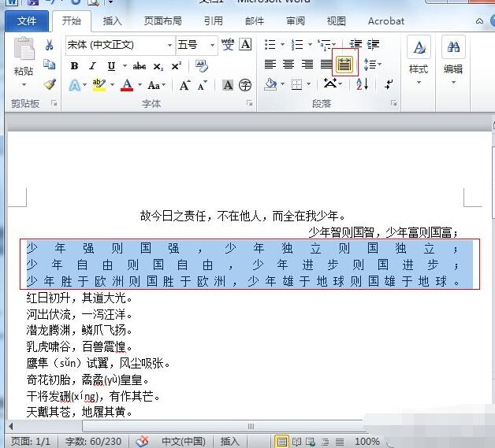Open the 样式 (Styles) gallery button
The height and width of the screenshot is (448, 495).
click(x=419, y=59)
